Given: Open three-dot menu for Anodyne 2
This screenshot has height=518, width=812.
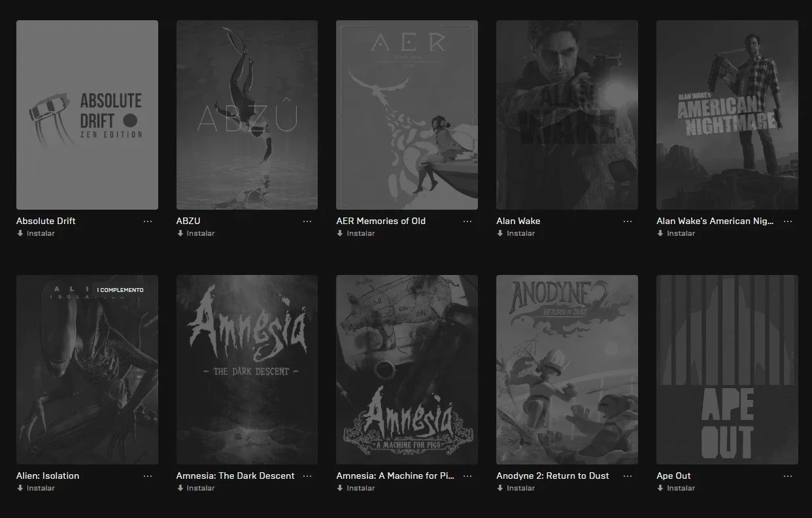Looking at the screenshot, I should pos(628,476).
